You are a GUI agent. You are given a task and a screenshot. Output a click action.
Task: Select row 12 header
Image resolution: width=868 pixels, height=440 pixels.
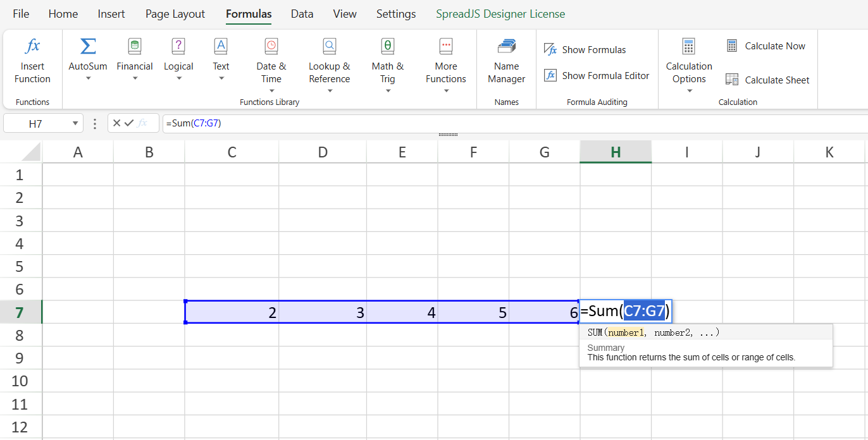[x=21, y=427]
